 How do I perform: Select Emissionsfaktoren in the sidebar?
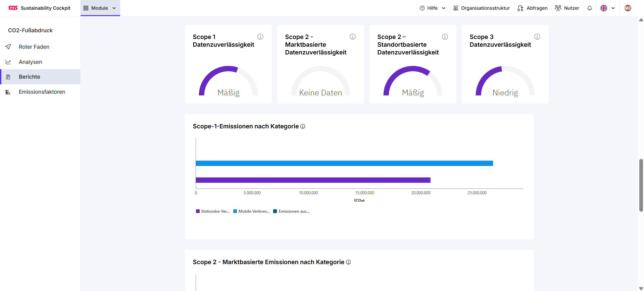click(x=42, y=92)
